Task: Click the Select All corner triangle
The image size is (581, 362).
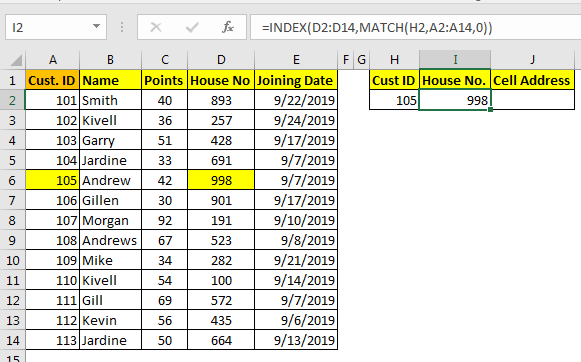Action: click(x=16, y=60)
